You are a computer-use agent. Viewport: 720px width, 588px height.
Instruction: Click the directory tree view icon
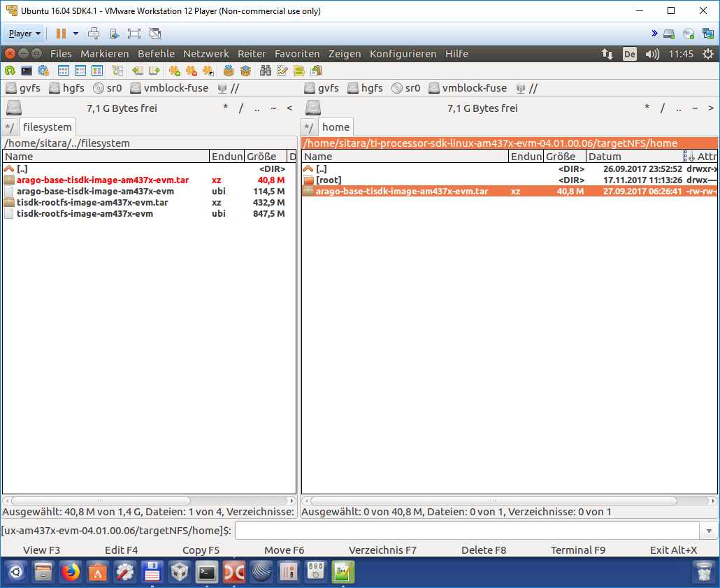tap(117, 71)
